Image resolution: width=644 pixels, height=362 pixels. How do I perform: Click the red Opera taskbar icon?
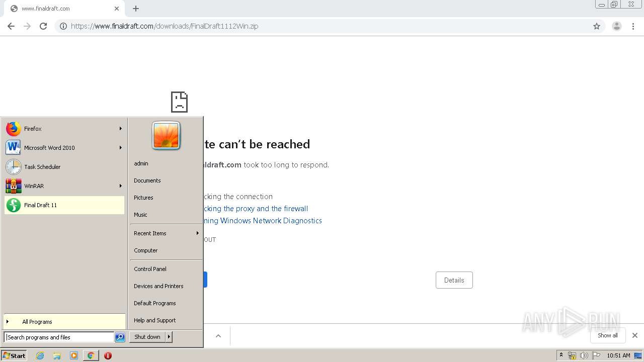pyautogui.click(x=108, y=355)
